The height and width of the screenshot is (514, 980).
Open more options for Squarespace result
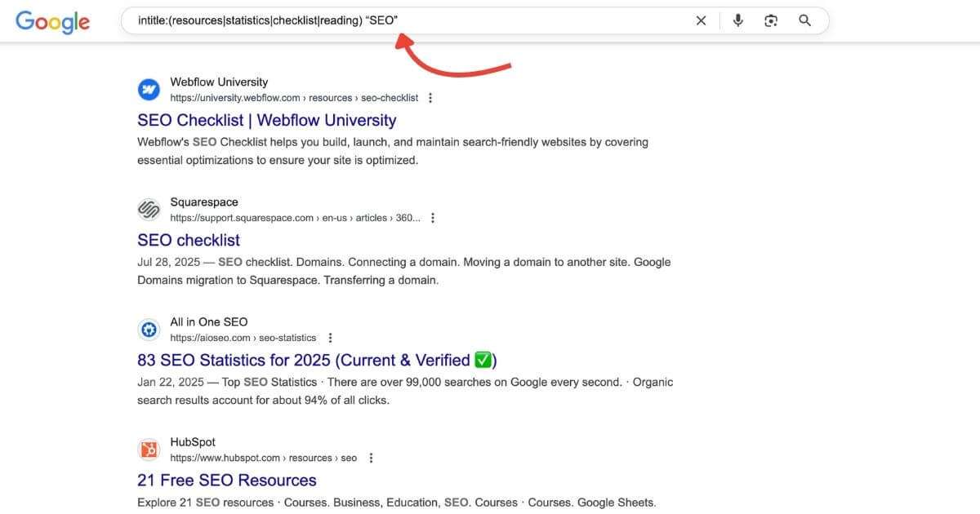433,218
